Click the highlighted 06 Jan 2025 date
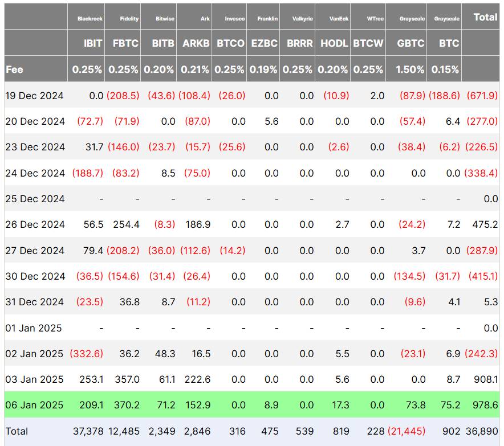The image size is (504, 446). (x=34, y=405)
